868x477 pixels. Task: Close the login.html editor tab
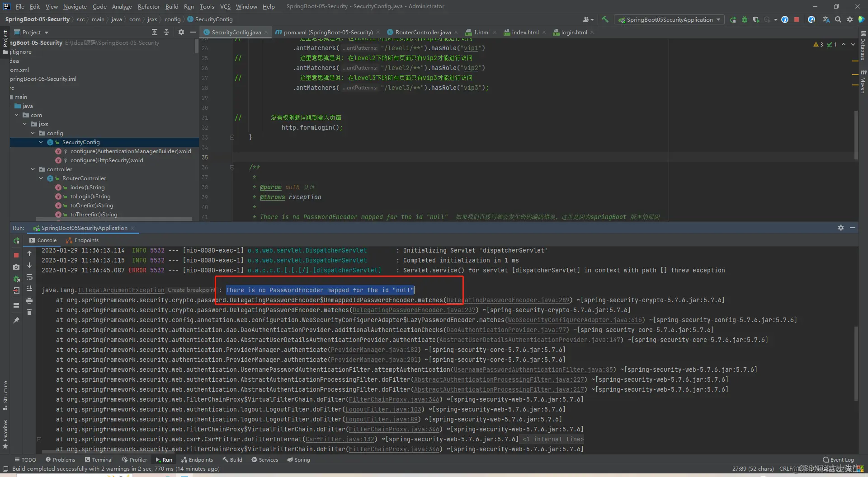coord(592,32)
